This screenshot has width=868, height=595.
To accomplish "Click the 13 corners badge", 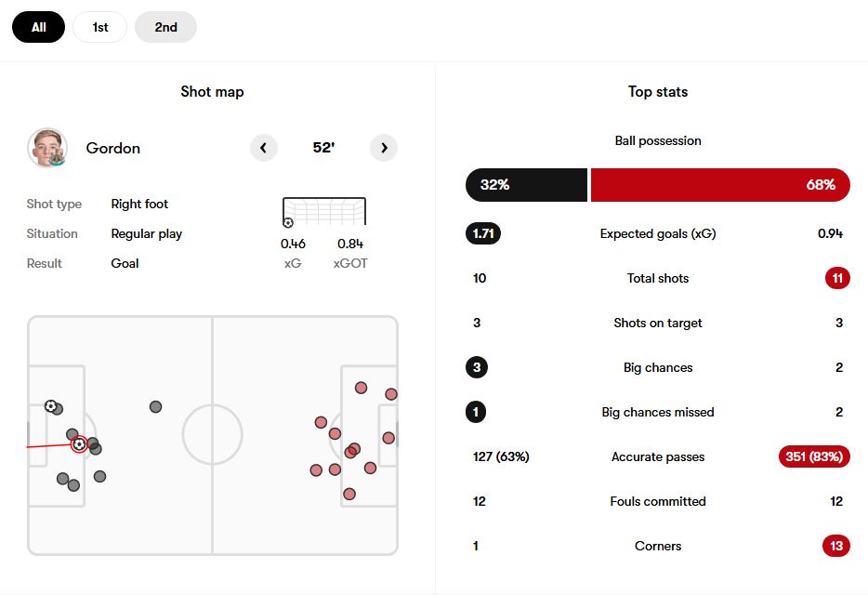I will tap(836, 546).
